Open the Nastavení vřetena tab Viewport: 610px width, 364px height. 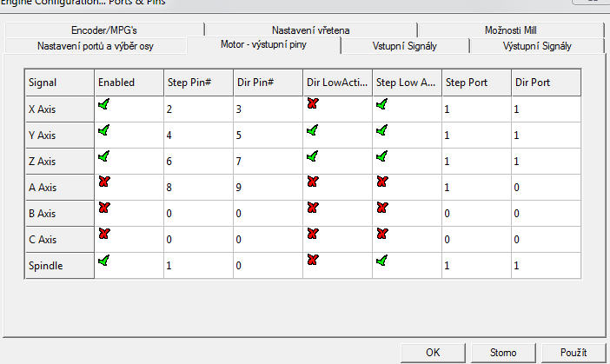311,30
